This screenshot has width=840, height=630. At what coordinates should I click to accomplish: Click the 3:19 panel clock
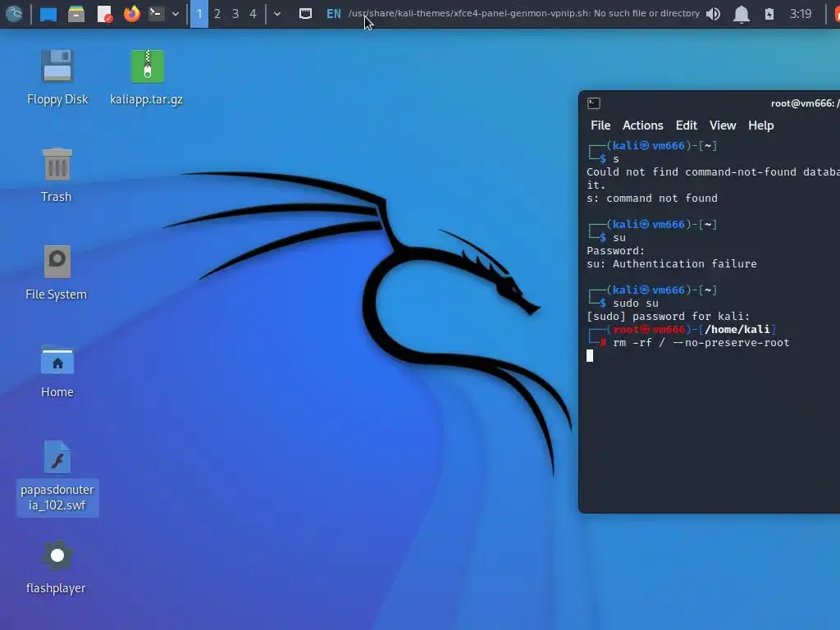coord(801,14)
